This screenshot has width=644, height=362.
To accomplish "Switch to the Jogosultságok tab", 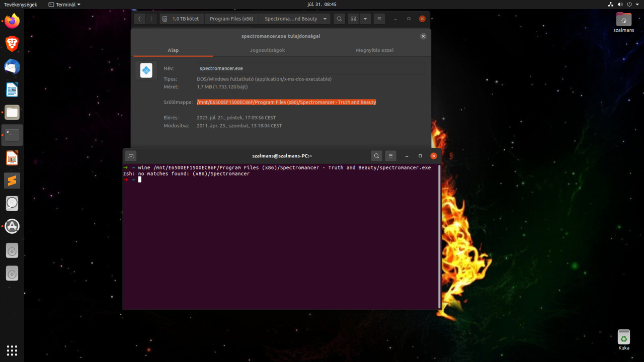I will pyautogui.click(x=267, y=50).
